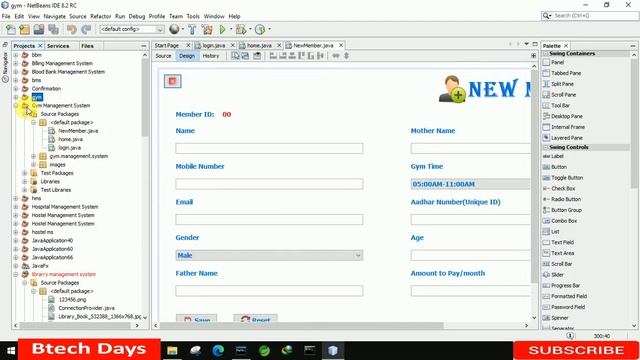Toggle Connection Mode in designer toolbar

tap(245, 56)
